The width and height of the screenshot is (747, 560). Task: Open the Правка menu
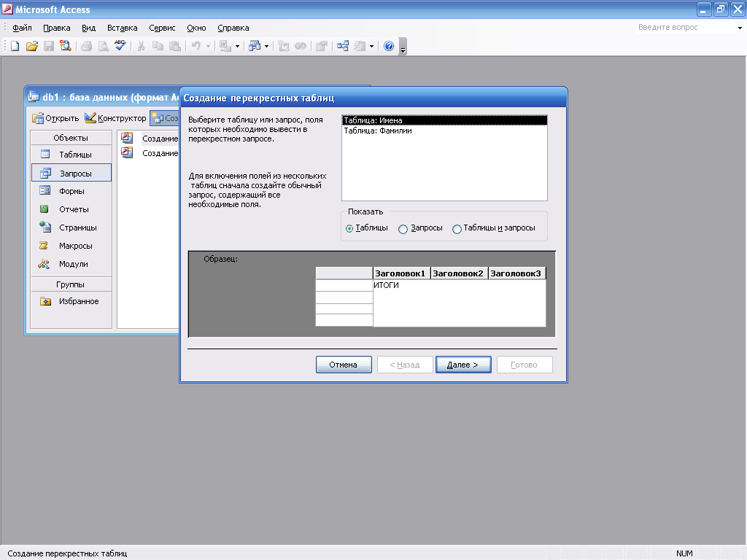tap(57, 28)
